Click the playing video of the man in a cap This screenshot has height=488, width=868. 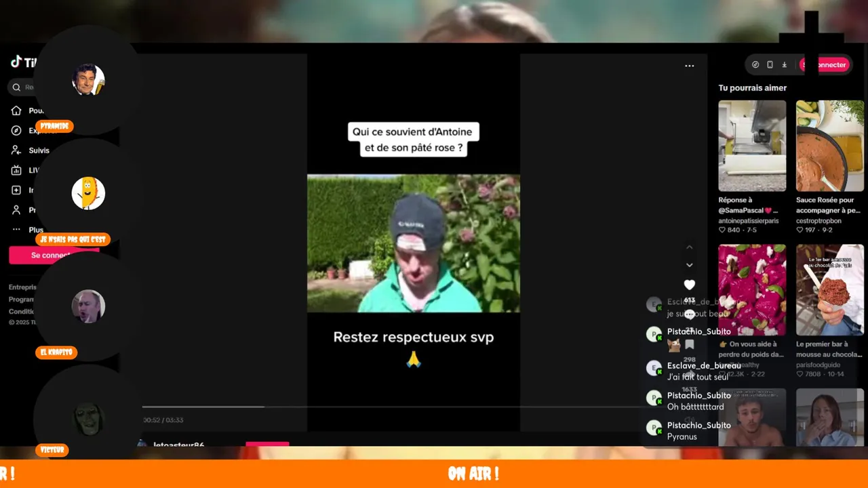coord(414,243)
